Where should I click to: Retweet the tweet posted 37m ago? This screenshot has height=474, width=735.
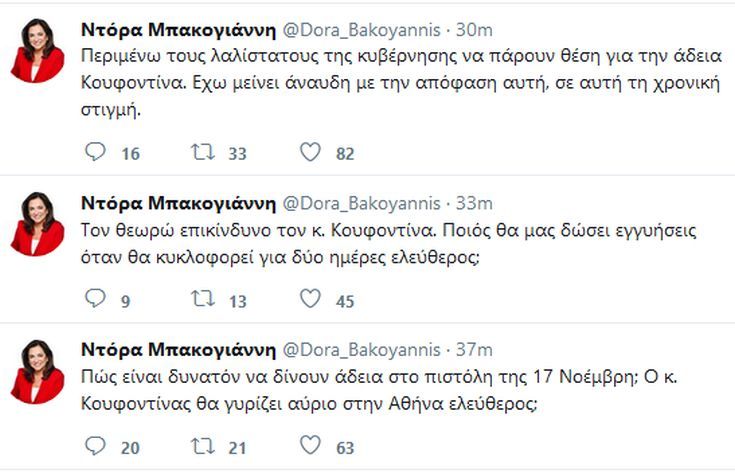click(201, 446)
